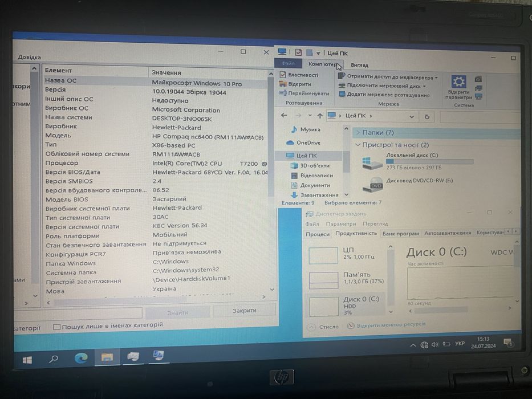Open the Windows Start button
Viewport: 532px width, 399px height.
click(x=27, y=360)
